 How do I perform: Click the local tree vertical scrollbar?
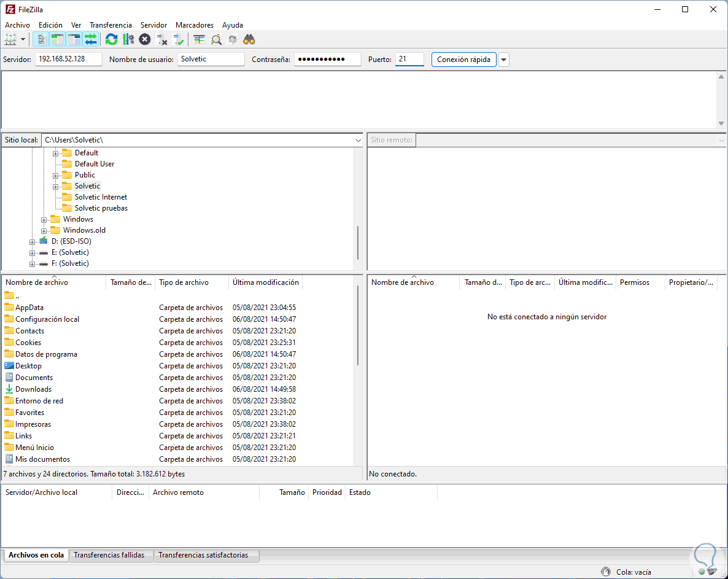[357, 243]
